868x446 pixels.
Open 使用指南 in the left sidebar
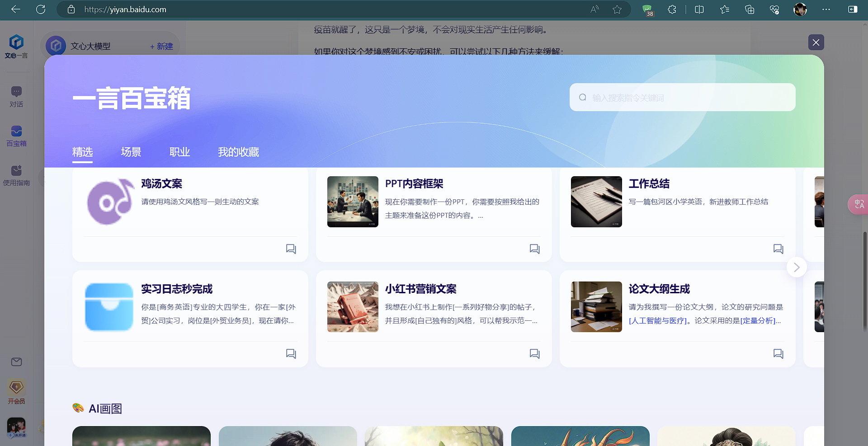16,176
